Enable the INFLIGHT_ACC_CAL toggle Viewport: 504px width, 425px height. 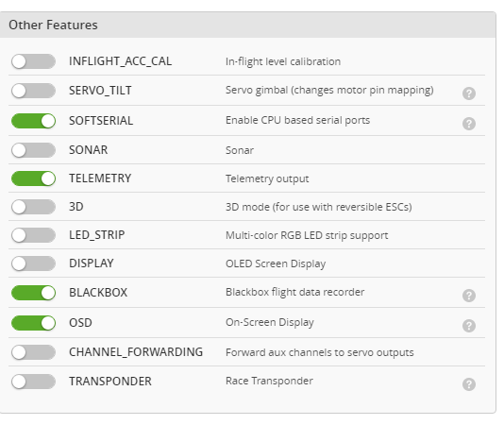tap(33, 61)
